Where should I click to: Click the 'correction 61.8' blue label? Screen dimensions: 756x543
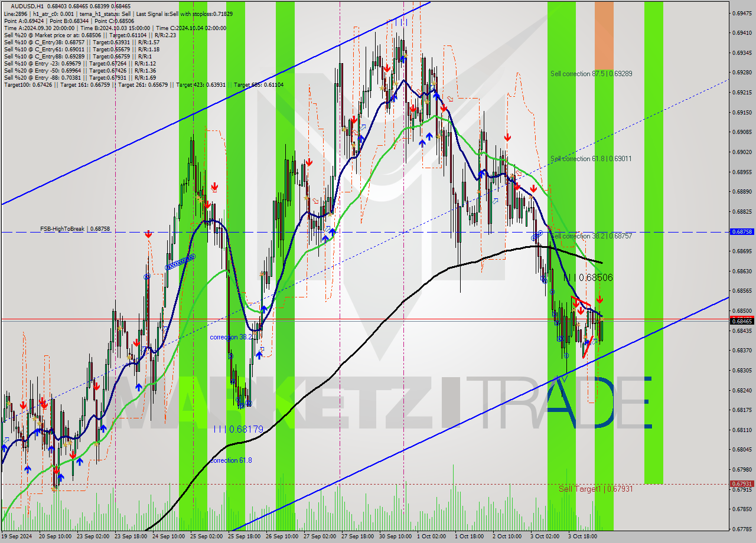pyautogui.click(x=231, y=460)
